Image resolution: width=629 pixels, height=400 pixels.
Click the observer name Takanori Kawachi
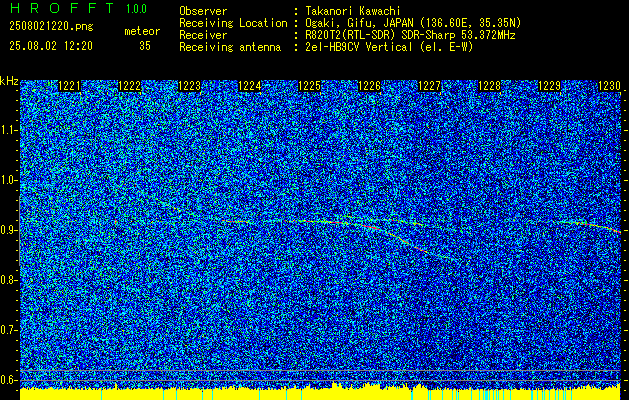coord(353,11)
